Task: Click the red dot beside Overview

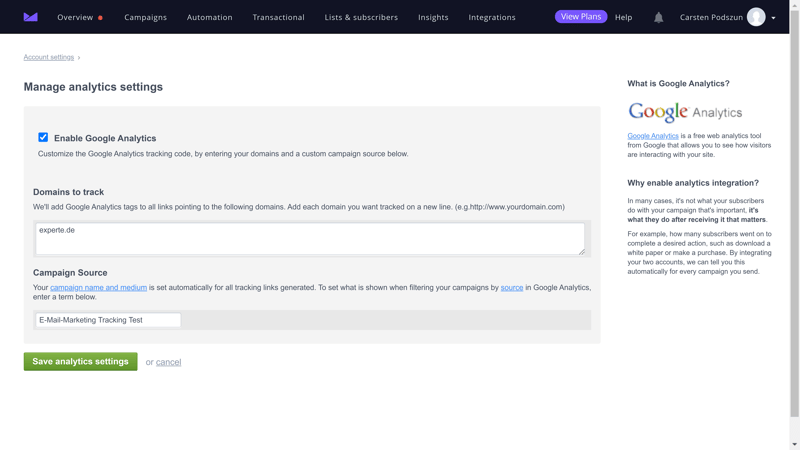Action: 100,18
